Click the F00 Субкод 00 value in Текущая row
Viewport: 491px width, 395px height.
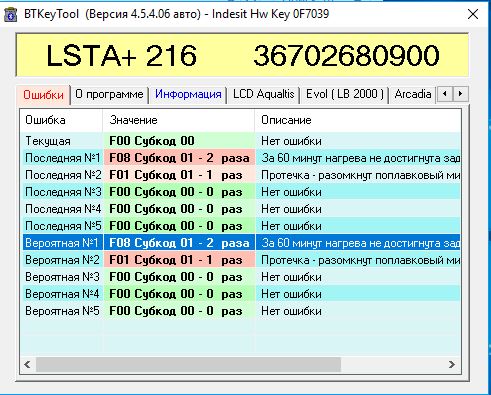(152, 141)
